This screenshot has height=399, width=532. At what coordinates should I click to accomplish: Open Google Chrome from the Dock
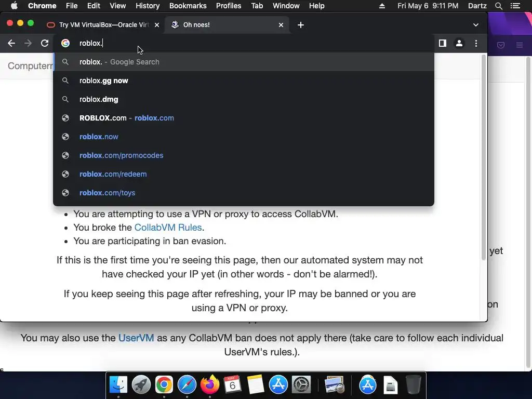tap(164, 385)
